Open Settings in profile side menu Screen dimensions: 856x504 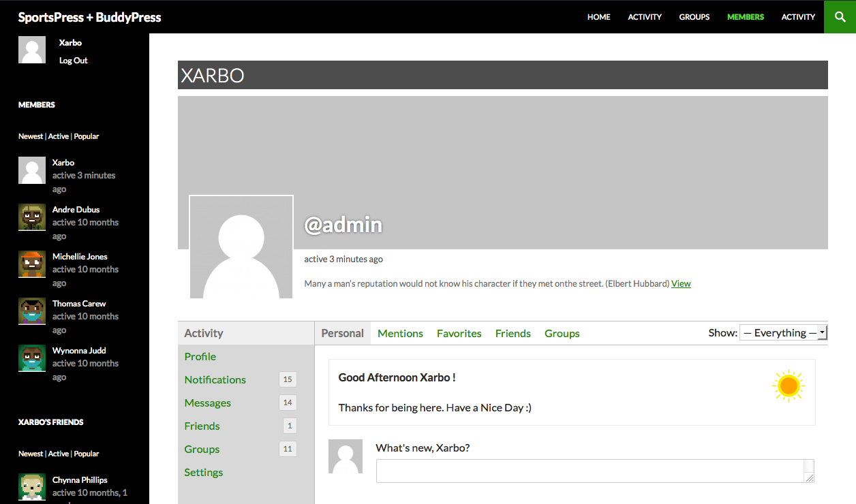coord(203,472)
